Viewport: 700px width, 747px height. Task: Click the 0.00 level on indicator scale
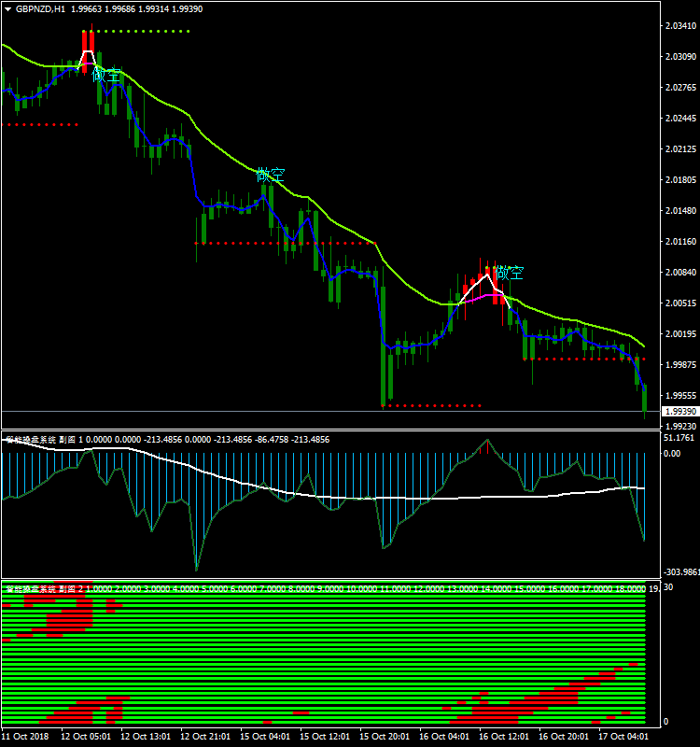coord(671,454)
